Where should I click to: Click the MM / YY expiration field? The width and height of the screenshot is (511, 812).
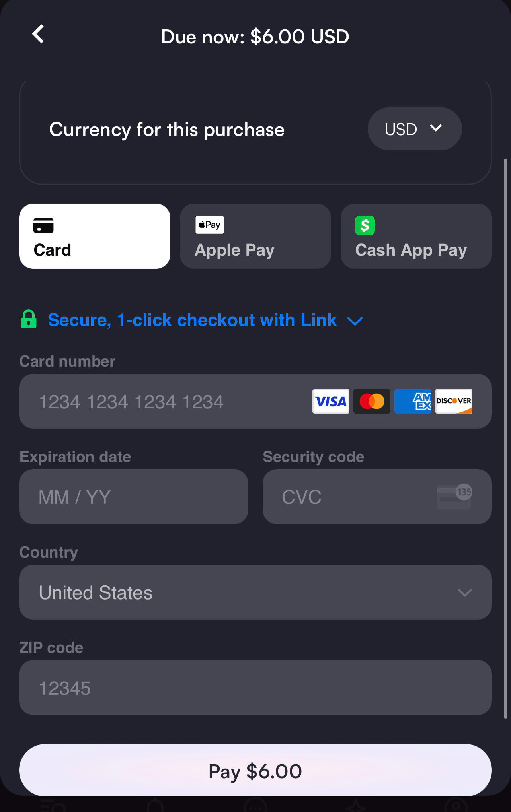[134, 497]
